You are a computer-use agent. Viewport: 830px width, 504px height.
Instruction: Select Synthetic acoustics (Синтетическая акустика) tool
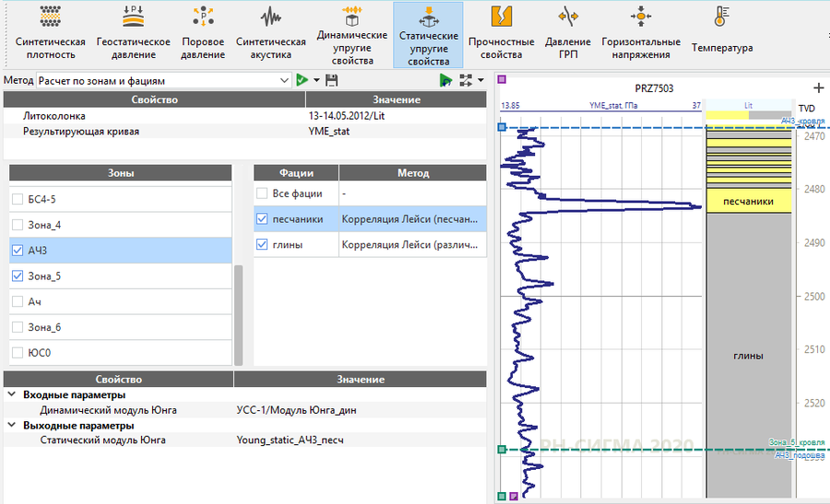(x=270, y=33)
